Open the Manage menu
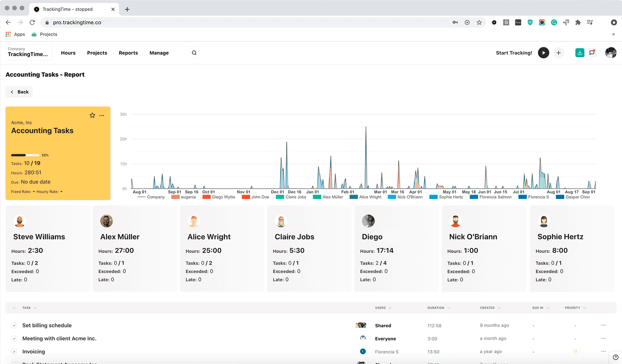This screenshot has height=364, width=622. [159, 53]
